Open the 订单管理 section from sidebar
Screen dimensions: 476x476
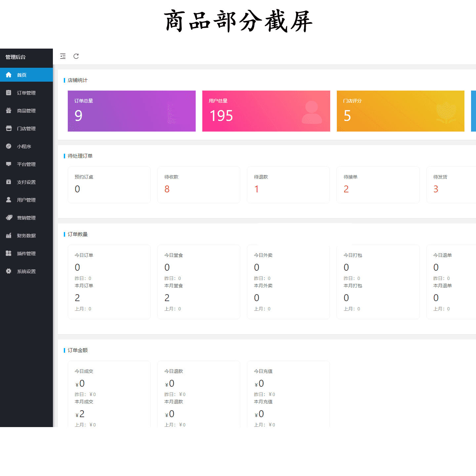(26, 93)
